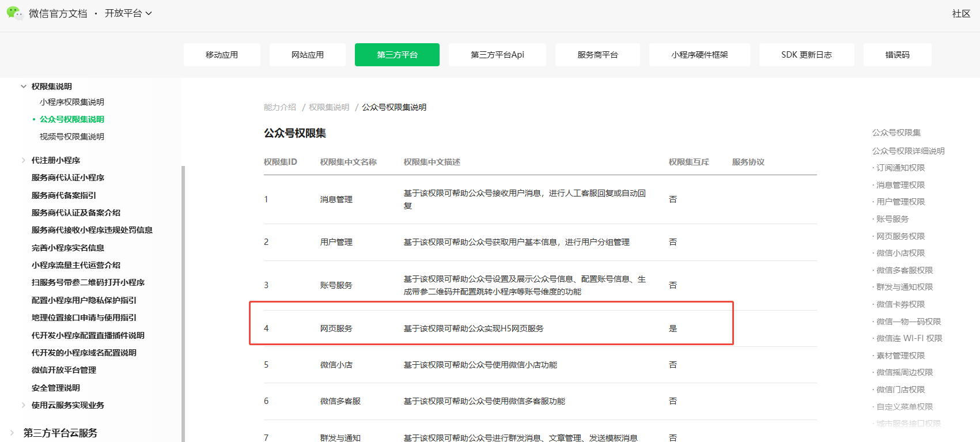Jump to 微信连 WI-FI 权限 anchor

909,338
